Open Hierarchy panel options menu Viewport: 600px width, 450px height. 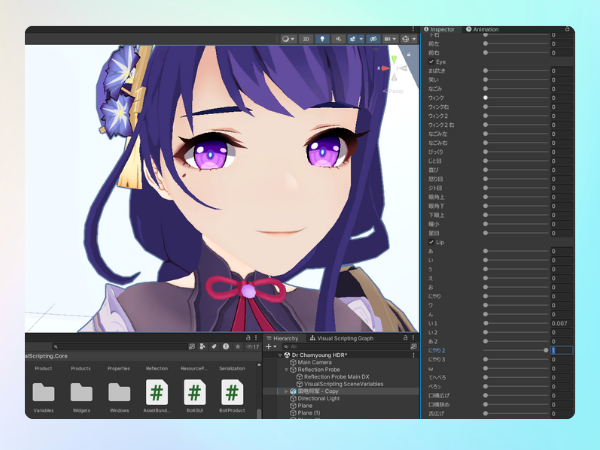tap(413, 338)
